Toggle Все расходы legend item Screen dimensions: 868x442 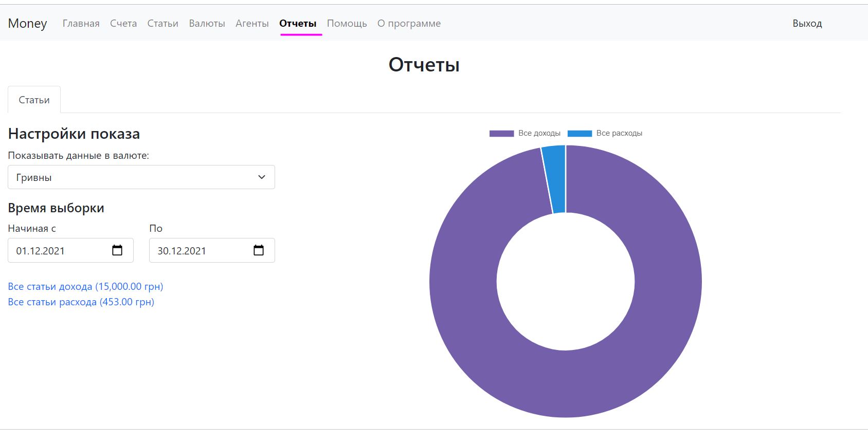[605, 133]
